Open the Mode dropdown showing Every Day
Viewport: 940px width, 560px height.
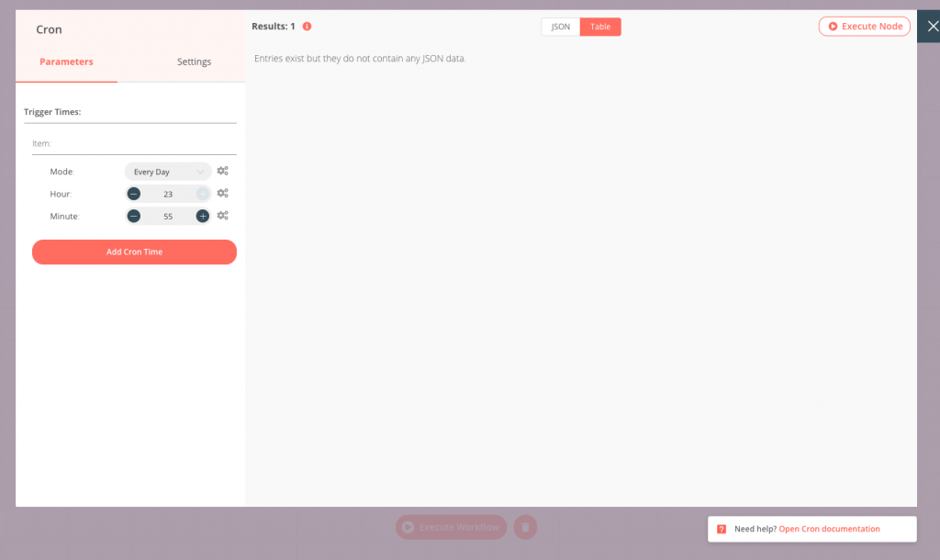point(168,172)
